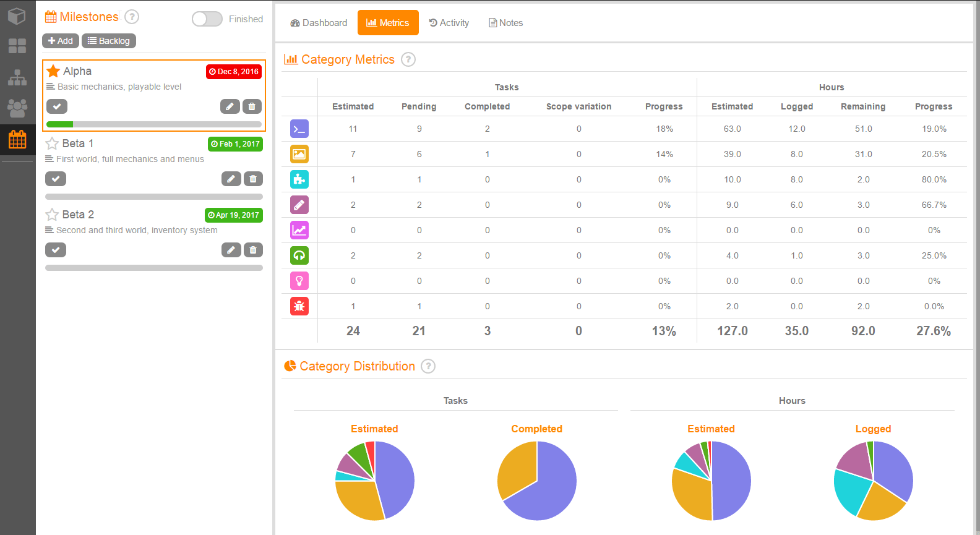
Task: Toggle the Finished milestones switch
Action: [x=207, y=19]
